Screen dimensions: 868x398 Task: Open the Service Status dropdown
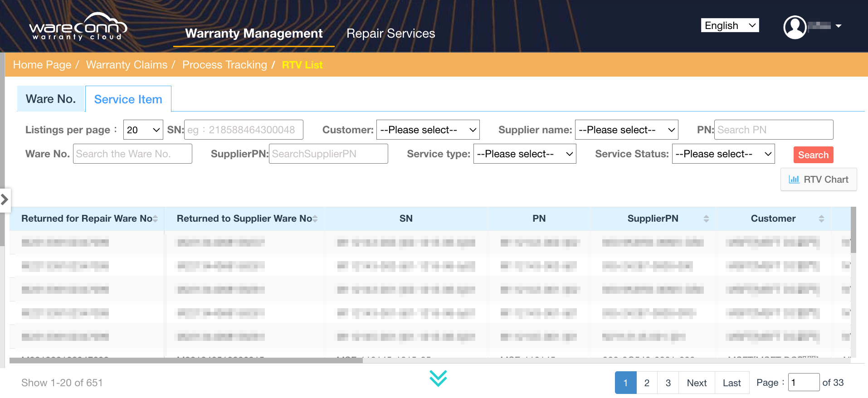[x=723, y=154]
